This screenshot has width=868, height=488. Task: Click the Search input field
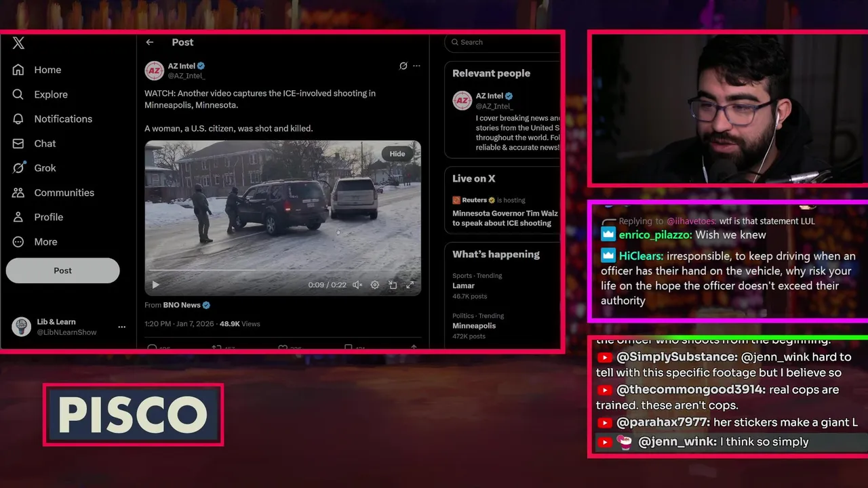(x=504, y=42)
